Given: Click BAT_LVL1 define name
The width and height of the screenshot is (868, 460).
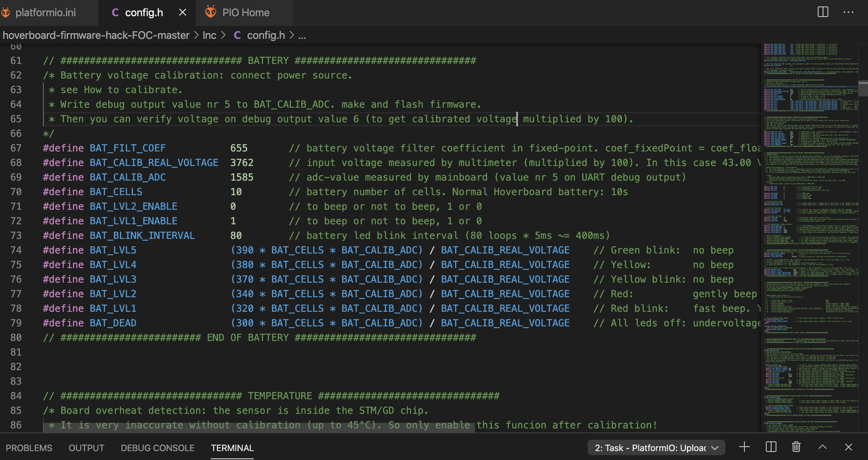Looking at the screenshot, I should coord(113,309).
